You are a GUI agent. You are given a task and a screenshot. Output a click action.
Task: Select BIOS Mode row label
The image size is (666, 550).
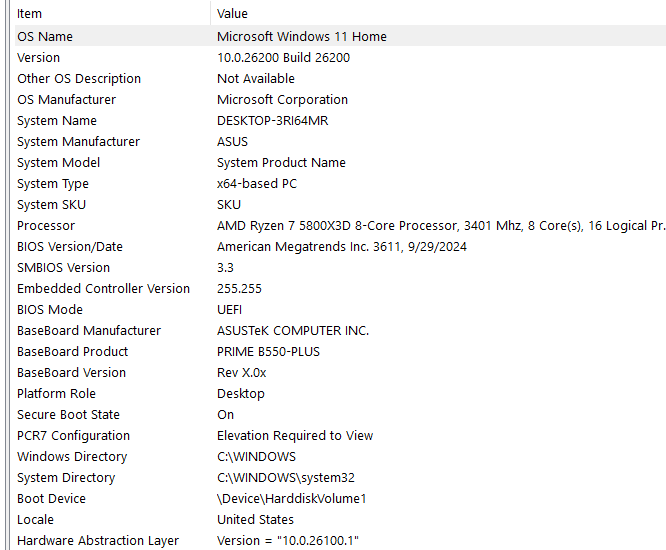[50, 310]
